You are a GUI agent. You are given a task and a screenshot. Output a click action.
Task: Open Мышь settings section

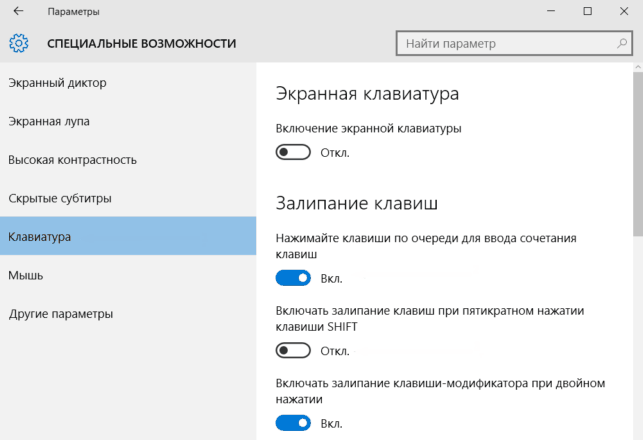click(x=128, y=275)
